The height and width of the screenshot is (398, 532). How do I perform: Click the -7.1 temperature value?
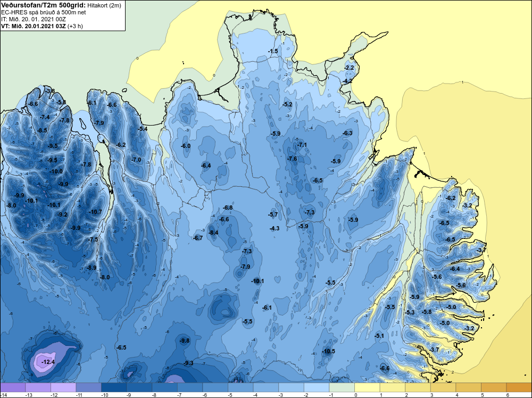click(x=302, y=145)
